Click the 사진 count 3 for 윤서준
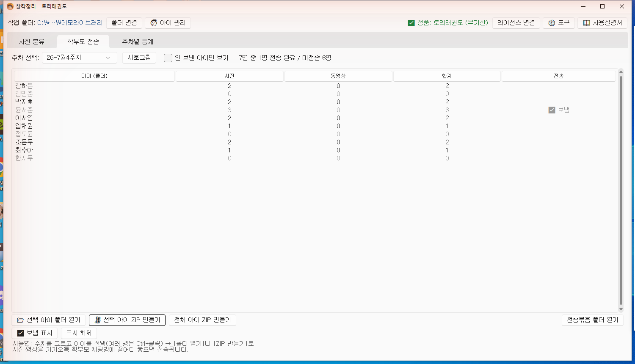This screenshot has width=635, height=364. tap(229, 110)
